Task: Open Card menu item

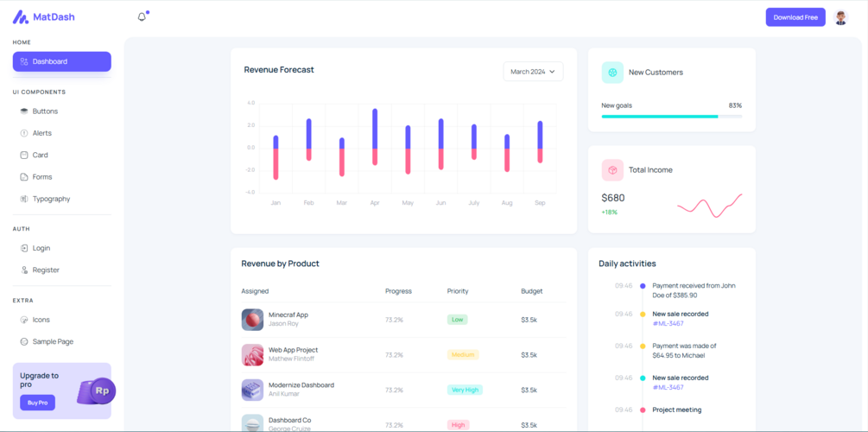Action: click(62, 155)
